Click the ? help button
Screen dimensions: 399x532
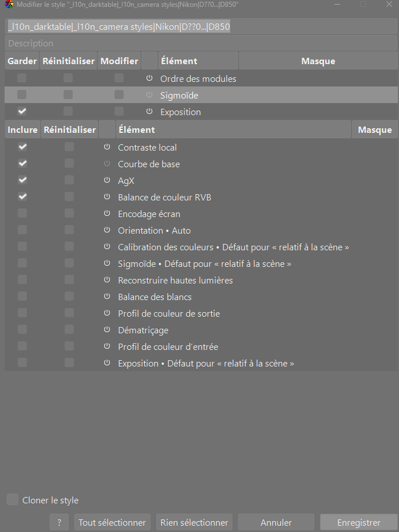coord(60,522)
